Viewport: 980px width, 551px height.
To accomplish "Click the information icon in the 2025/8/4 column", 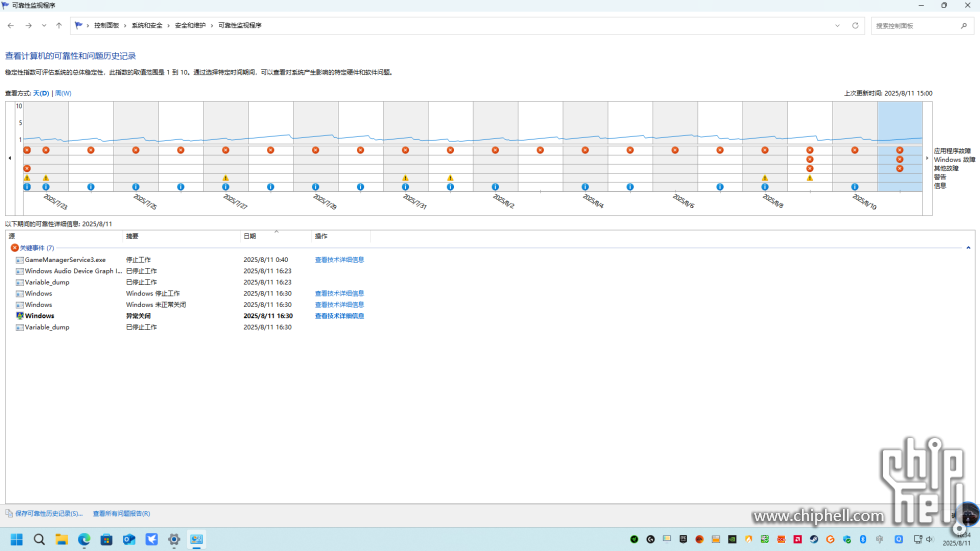I will [585, 187].
